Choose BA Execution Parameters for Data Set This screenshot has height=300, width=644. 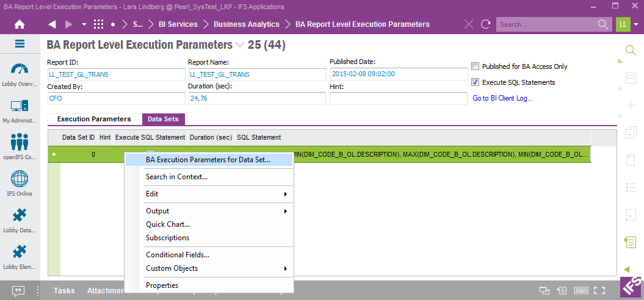click(x=209, y=160)
